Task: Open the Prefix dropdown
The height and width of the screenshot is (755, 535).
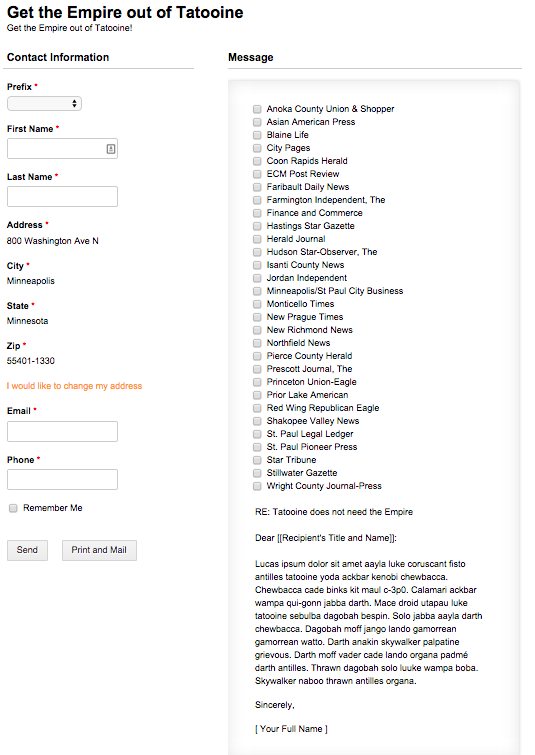Action: 44,104
